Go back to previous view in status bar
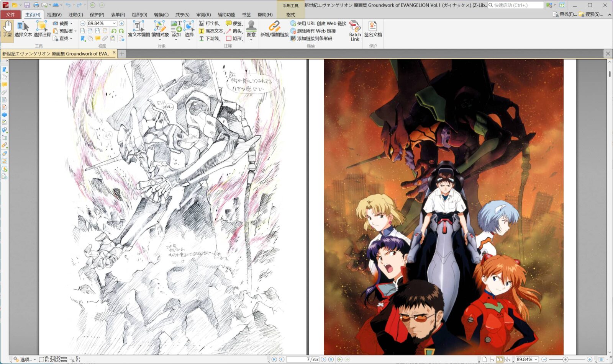The height and width of the screenshot is (364, 613). (339, 359)
